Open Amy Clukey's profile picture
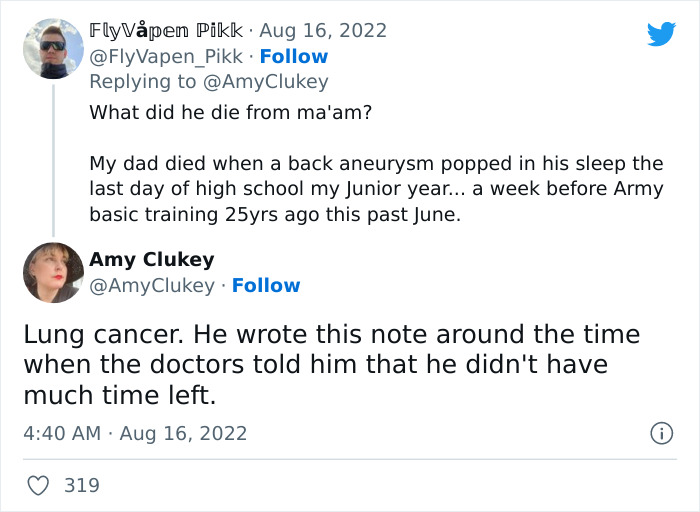The height and width of the screenshot is (512, 700). [x=53, y=272]
